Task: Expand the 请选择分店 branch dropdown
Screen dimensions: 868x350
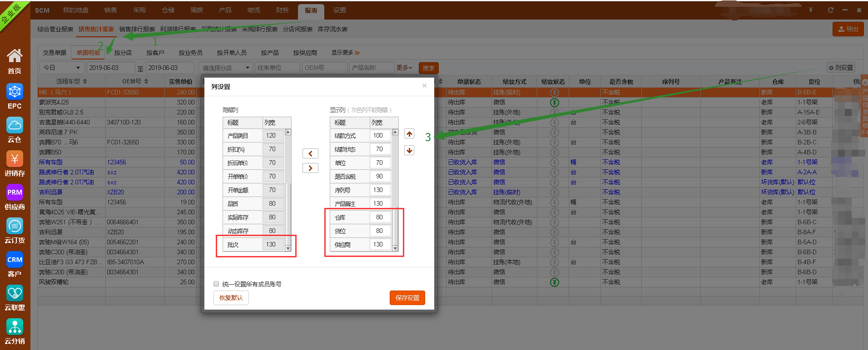Action: 226,68
